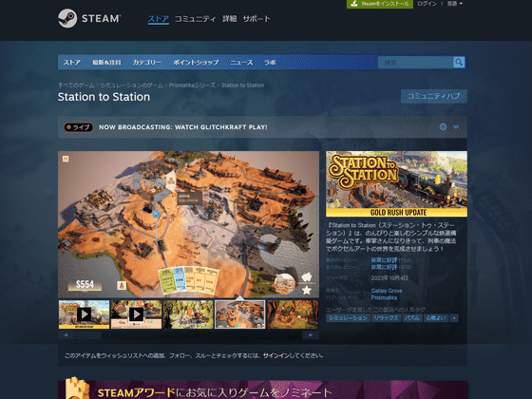This screenshot has height=399, width=532.
Task: Open the サポート header menu
Action: click(256, 19)
